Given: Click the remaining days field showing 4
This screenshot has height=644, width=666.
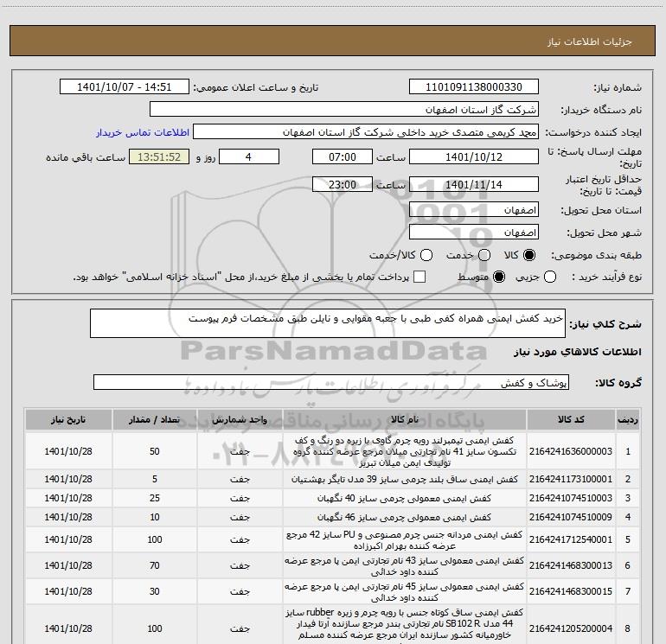Looking at the screenshot, I should tap(249, 156).
